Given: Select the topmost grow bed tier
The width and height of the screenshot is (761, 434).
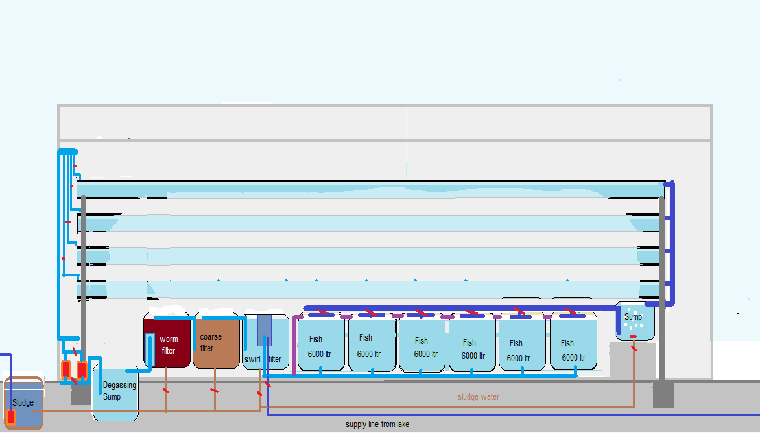Looking at the screenshot, I should (370, 189).
